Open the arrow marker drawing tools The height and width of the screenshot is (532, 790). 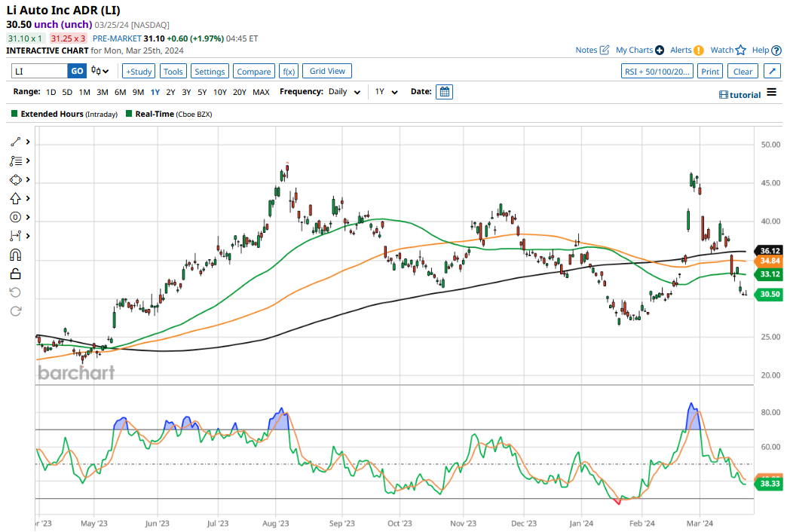point(15,198)
